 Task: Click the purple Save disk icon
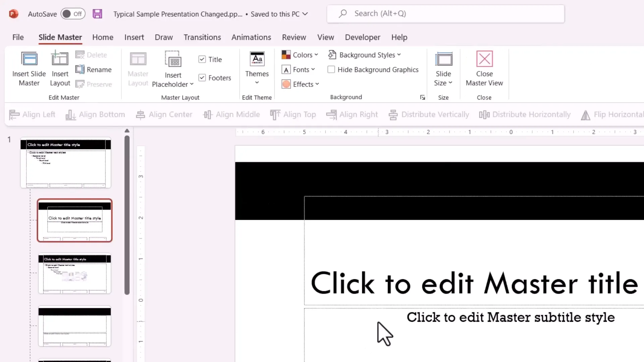coord(97,14)
